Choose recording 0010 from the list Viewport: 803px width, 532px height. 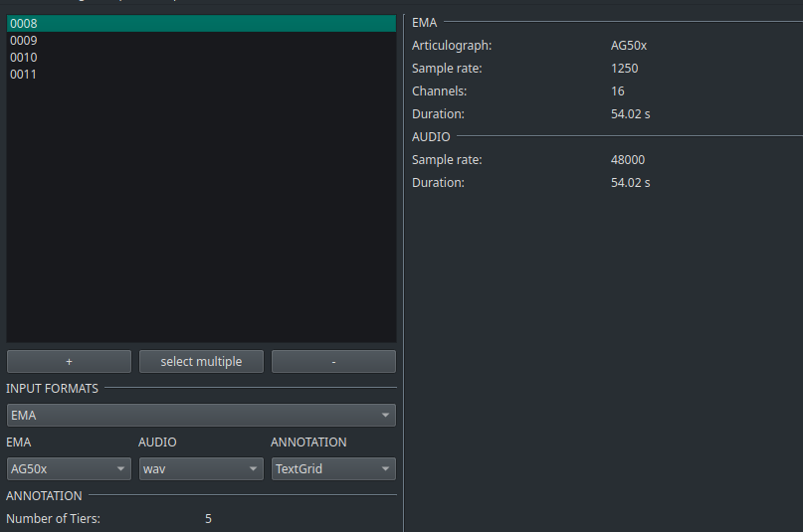[x=24, y=58]
